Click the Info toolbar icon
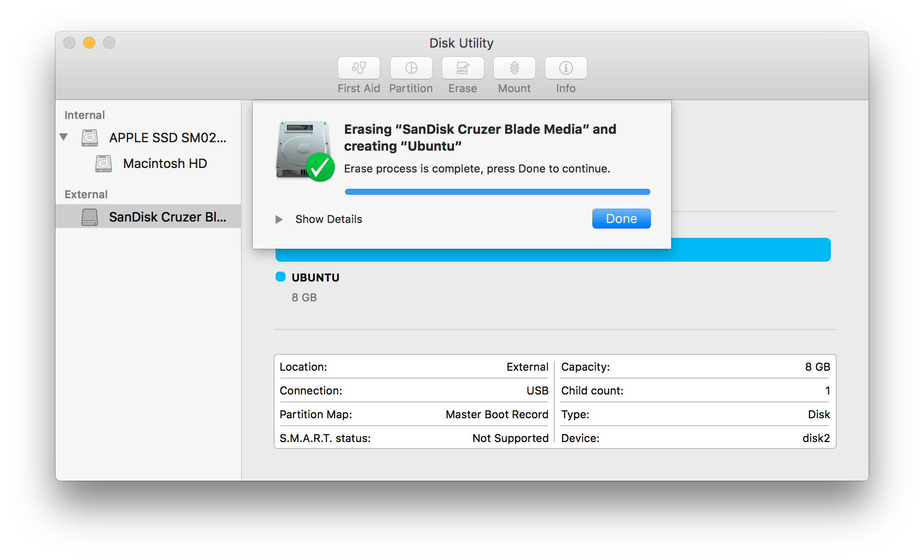The image size is (924, 560). point(566,68)
